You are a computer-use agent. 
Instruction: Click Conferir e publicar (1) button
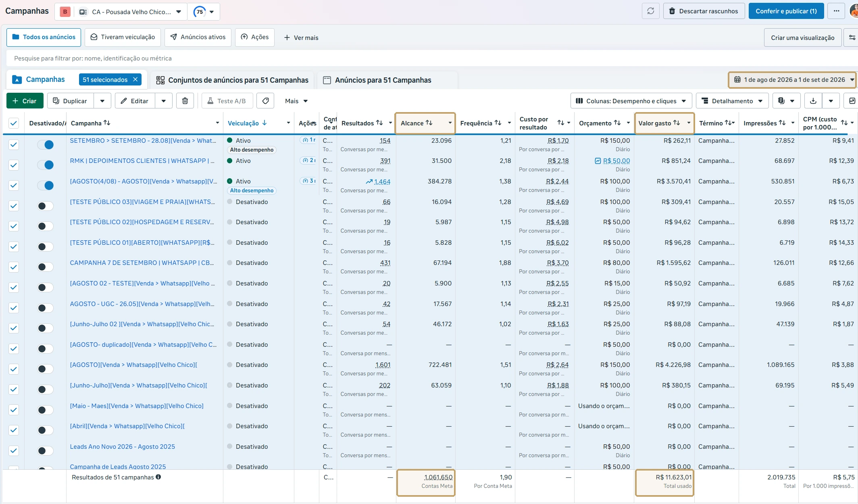[x=786, y=11]
